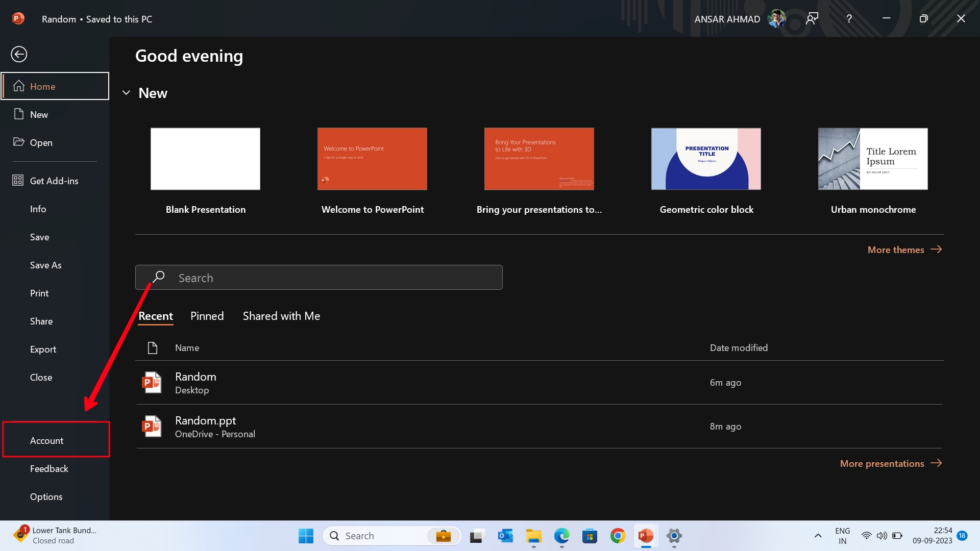Viewport: 980px width, 551px height.
Task: Click the Windows Start button
Action: [305, 536]
